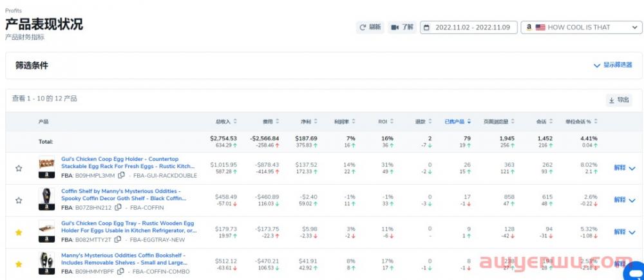Unstar the Manny's Coffin Bookshelf product

(19, 265)
